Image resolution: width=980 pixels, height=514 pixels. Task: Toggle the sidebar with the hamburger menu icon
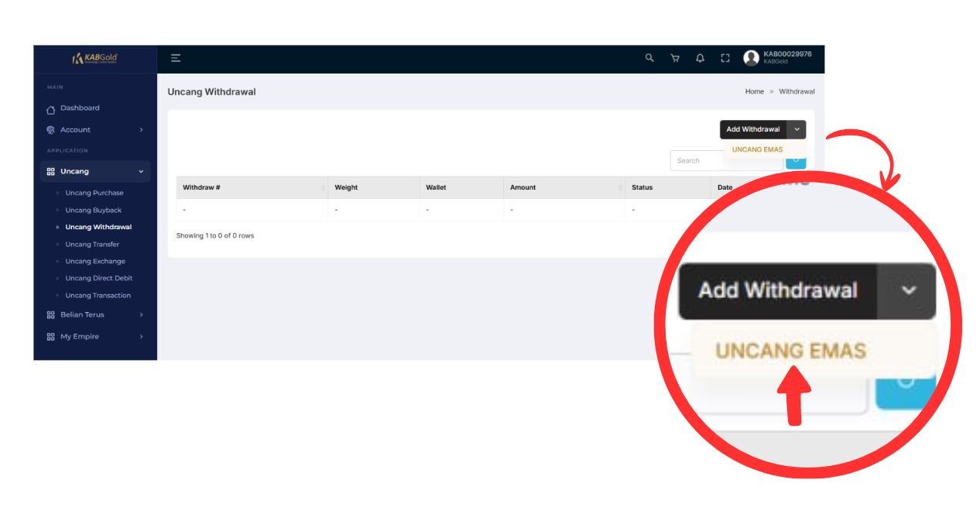tap(176, 58)
